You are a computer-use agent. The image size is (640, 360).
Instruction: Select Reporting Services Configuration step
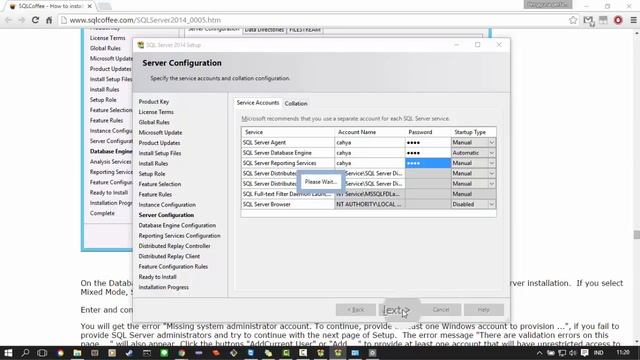point(179,236)
